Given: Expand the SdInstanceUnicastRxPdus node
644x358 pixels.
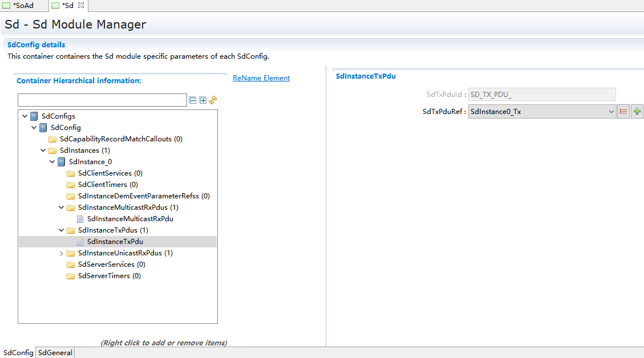Looking at the screenshot, I should point(62,253).
